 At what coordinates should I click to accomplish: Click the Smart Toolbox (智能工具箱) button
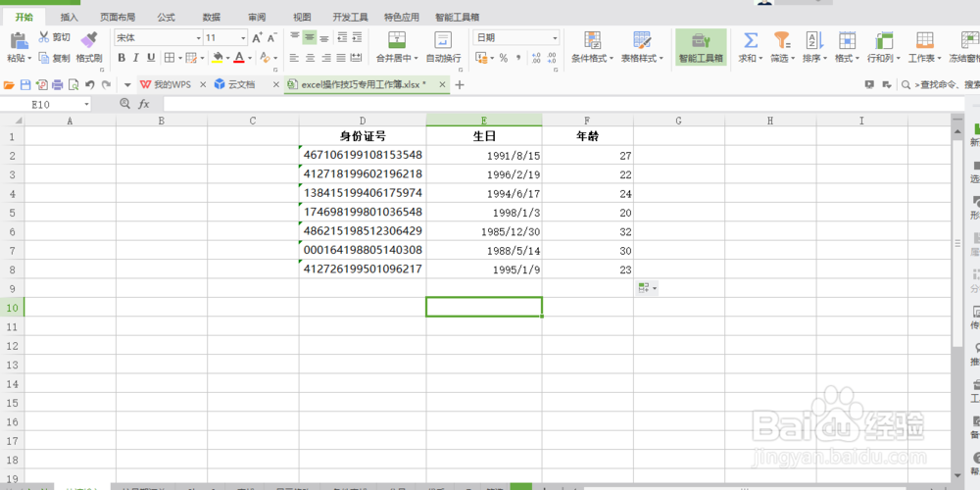click(x=701, y=47)
